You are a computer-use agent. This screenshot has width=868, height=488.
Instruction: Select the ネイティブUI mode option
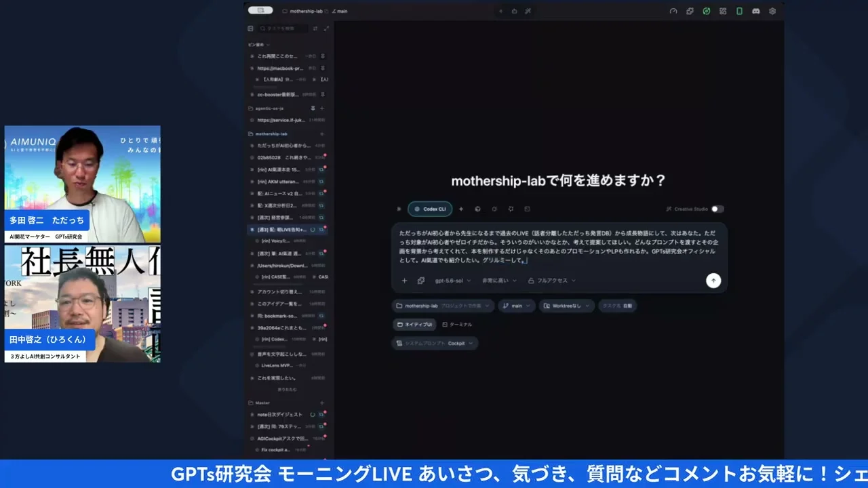coord(414,325)
